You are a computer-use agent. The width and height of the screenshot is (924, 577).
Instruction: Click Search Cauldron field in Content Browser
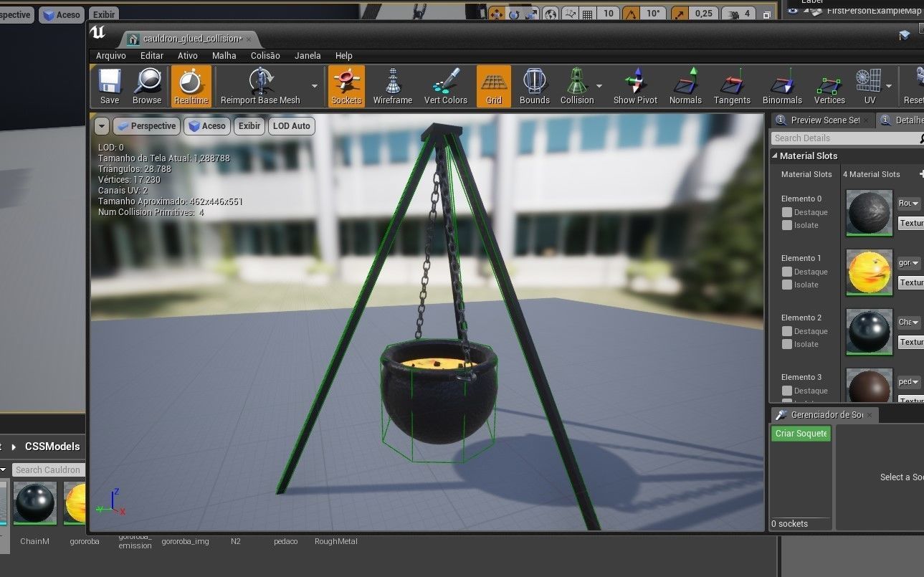point(48,470)
